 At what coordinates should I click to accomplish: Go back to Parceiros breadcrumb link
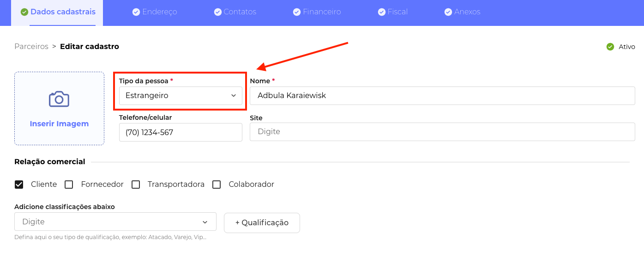pos(31,47)
